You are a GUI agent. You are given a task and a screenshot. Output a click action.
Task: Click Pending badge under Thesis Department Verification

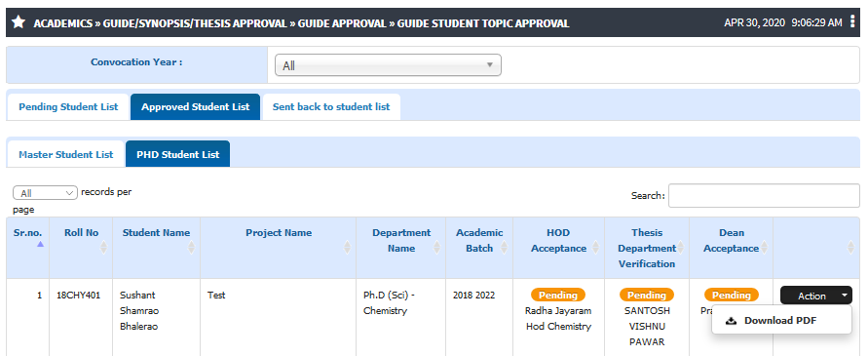(647, 295)
